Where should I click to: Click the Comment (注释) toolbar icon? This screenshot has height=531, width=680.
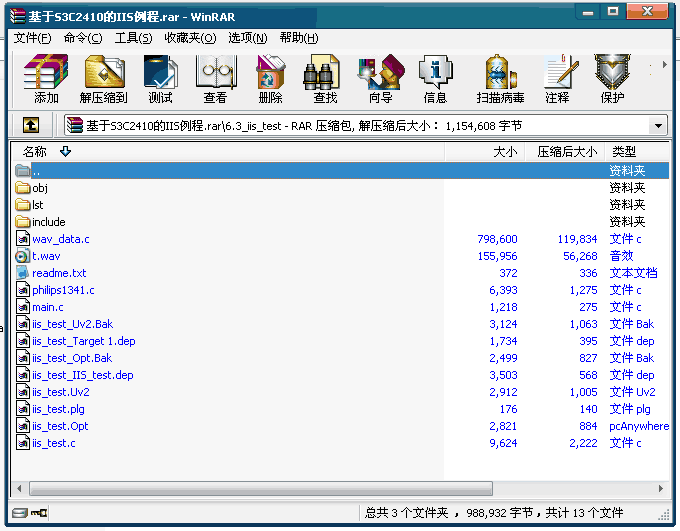[x=561, y=72]
